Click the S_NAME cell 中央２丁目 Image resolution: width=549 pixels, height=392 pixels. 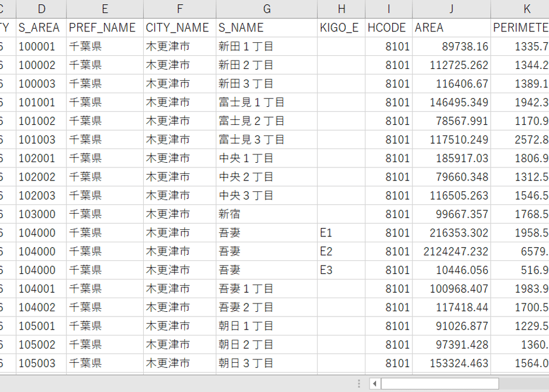coord(267,177)
